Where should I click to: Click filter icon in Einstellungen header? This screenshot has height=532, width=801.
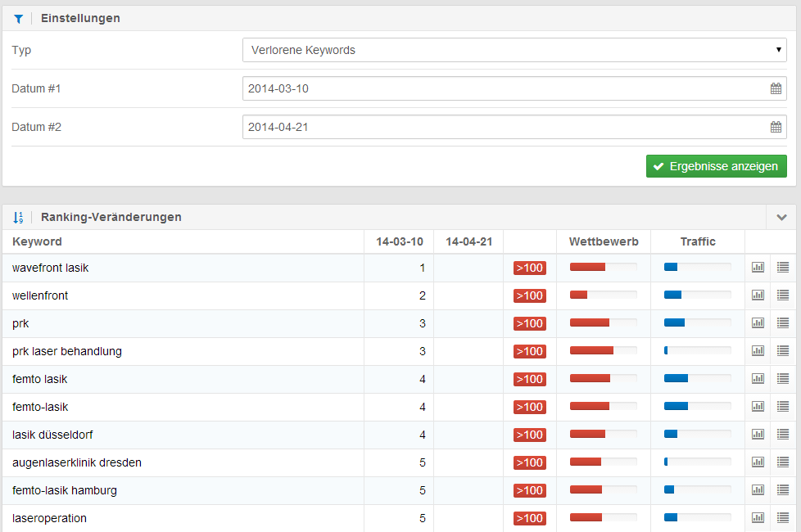point(18,19)
